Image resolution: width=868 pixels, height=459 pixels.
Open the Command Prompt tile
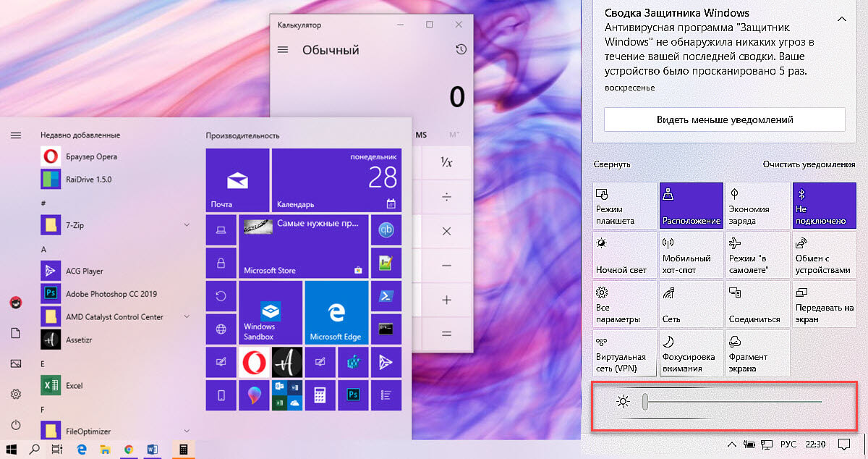pos(386,329)
